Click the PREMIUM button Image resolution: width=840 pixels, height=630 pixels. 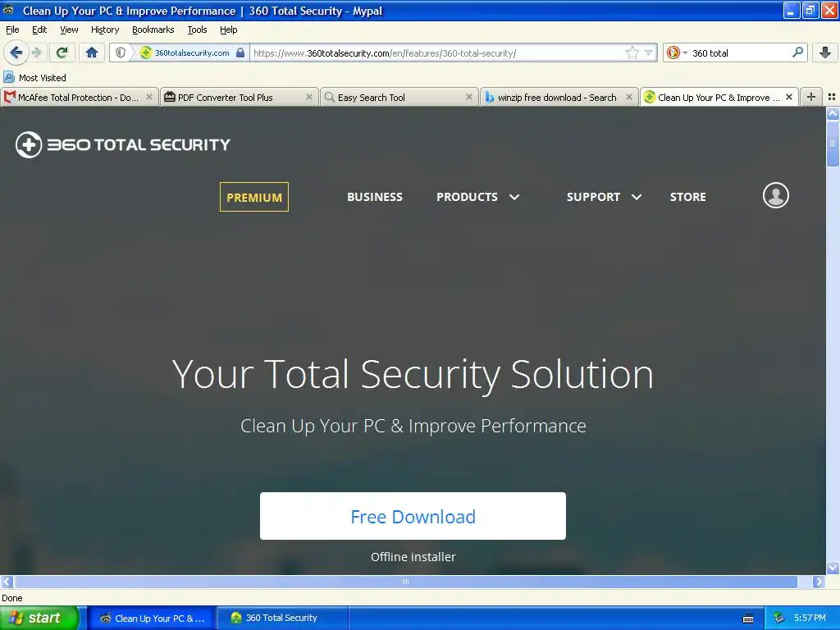click(254, 197)
